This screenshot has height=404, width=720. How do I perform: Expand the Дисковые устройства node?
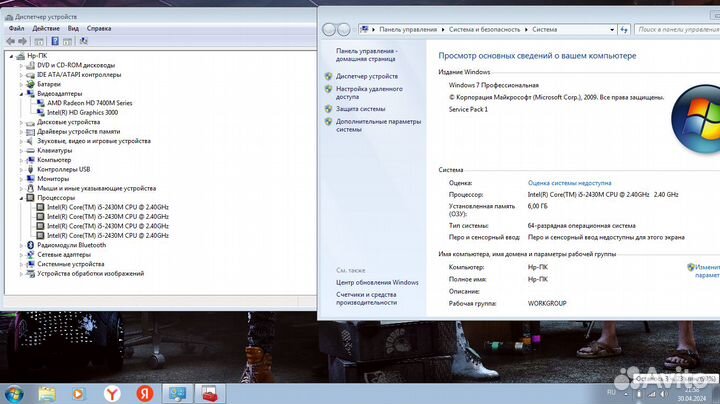[x=21, y=122]
